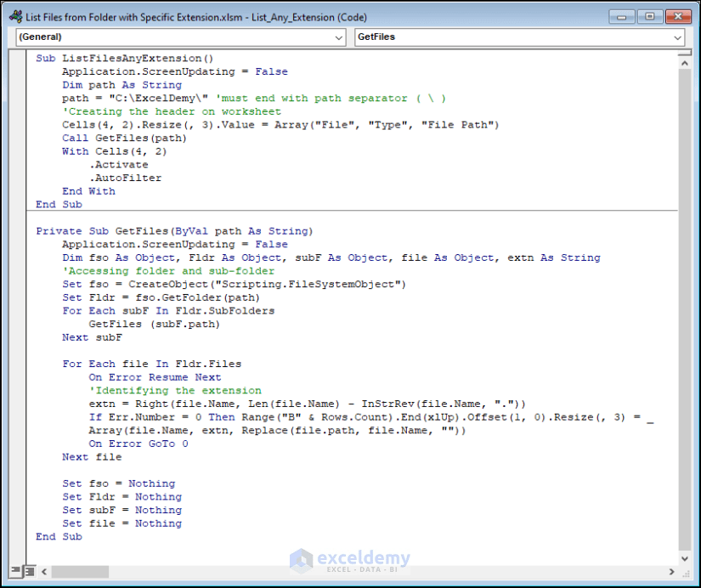Click 'Set Fldr = fso.GetFolder(path)' line
Screen dimensions: 701x588
[x=161, y=297]
